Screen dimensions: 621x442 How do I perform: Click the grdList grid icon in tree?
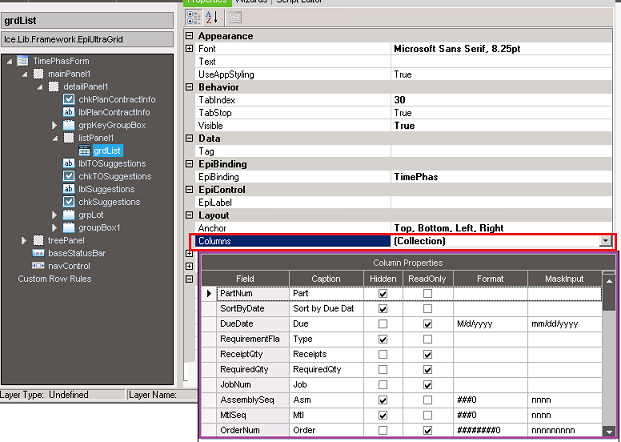point(84,151)
